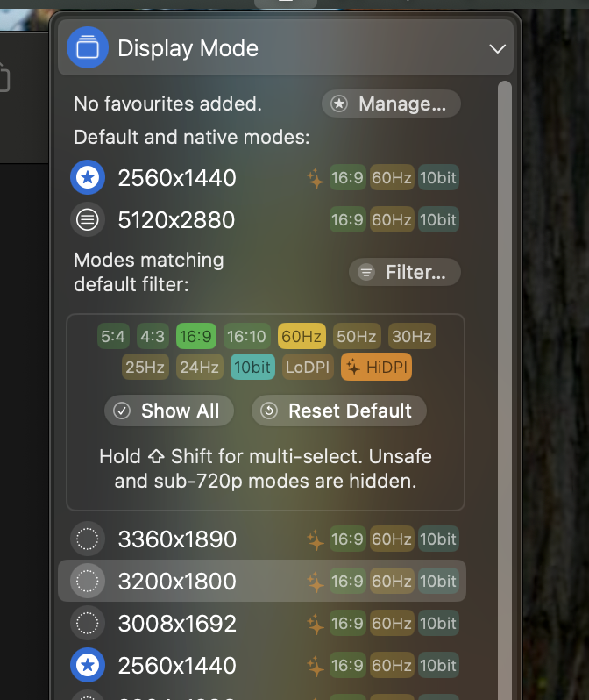Click the HiDPI sparkle icon beside 3360x1890
This screenshot has height=700, width=589.
tap(316, 539)
